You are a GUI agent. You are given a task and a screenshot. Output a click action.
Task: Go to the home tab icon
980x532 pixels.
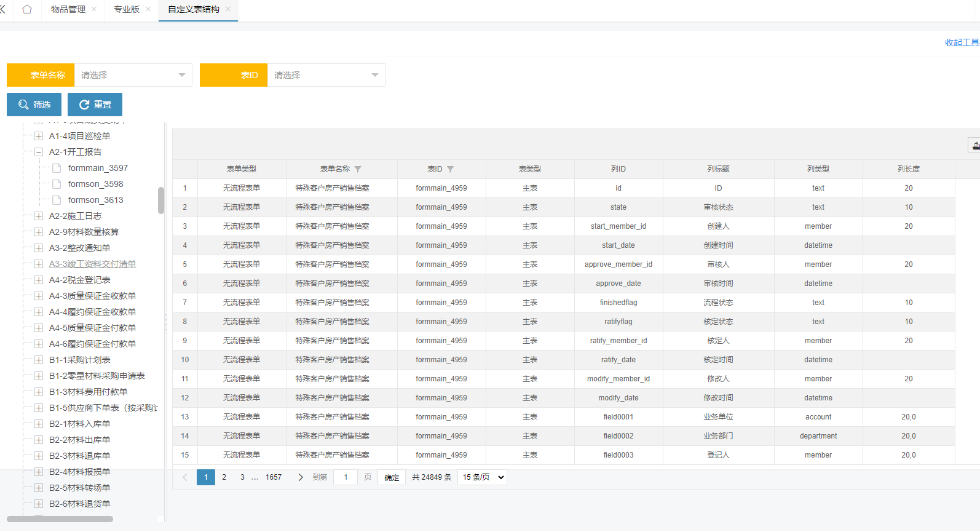[27, 9]
